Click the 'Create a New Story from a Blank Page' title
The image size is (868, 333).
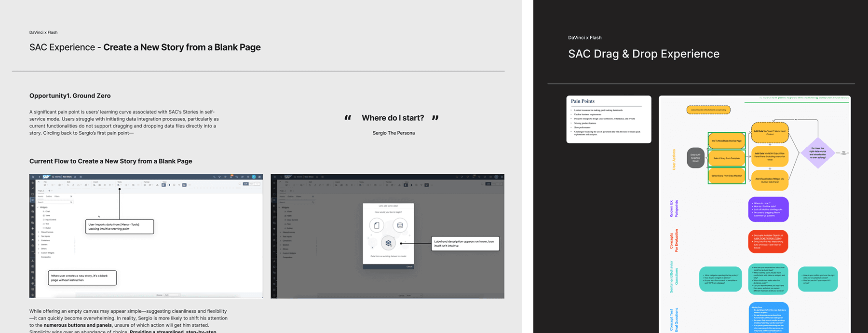(182, 47)
